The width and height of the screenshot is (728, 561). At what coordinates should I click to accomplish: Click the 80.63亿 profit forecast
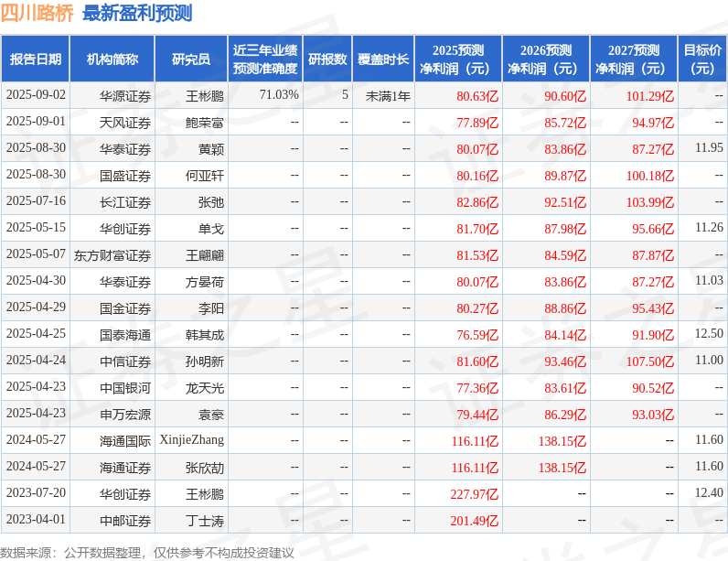[x=477, y=96]
